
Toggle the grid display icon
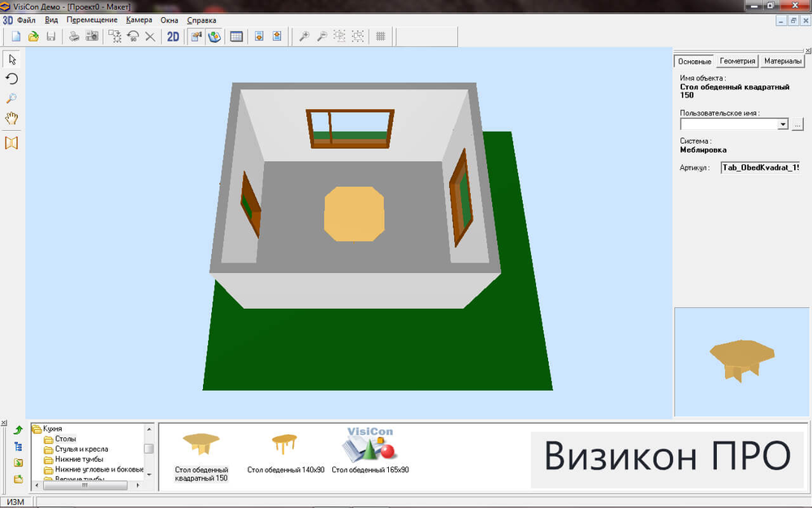click(x=380, y=37)
